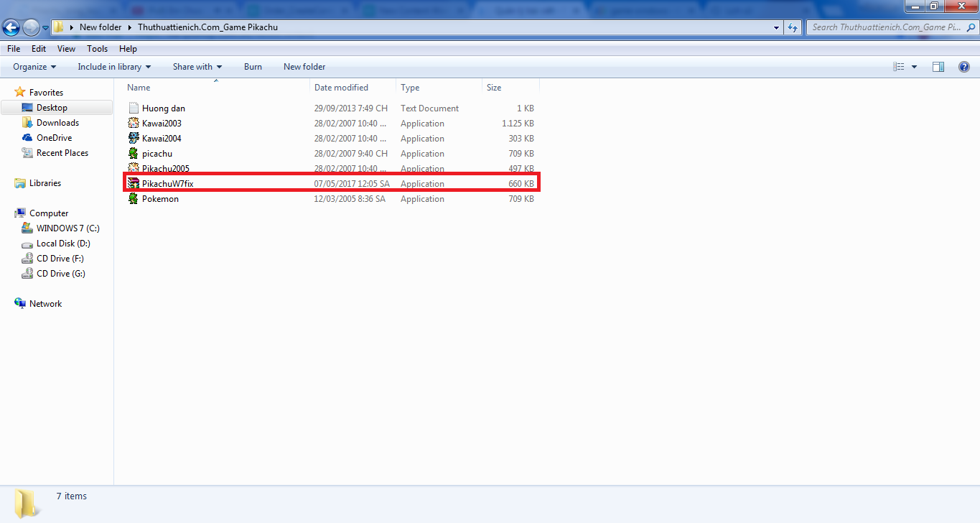Click the WINDOWS 7 (C:) drive icon
The image size is (980, 523).
click(x=27, y=228)
